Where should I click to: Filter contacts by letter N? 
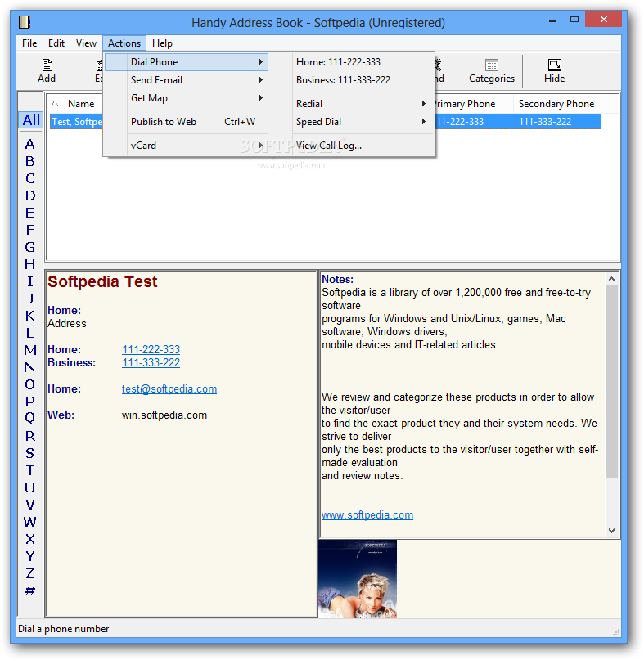pyautogui.click(x=29, y=367)
